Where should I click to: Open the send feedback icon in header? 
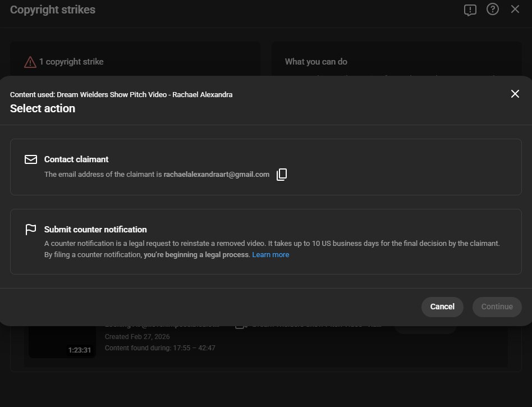[x=470, y=10]
